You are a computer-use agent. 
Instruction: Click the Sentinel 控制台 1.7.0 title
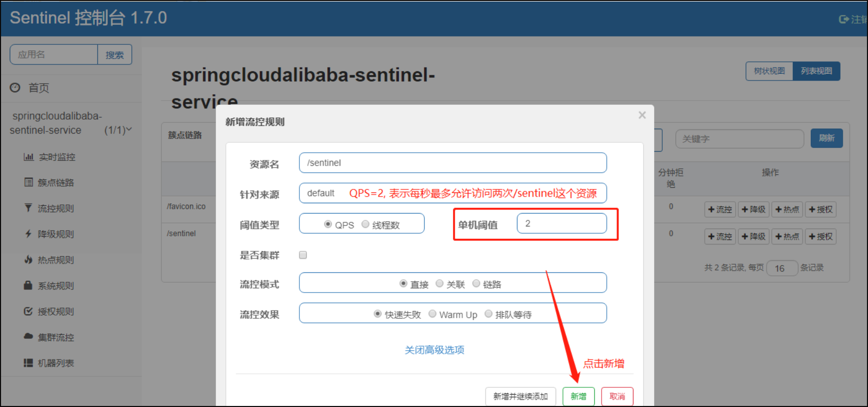click(x=88, y=18)
